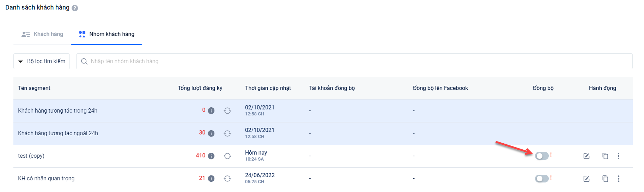This screenshot has height=192, width=644.
Task: Click info icon next to 30 count
Action: coord(211,133)
